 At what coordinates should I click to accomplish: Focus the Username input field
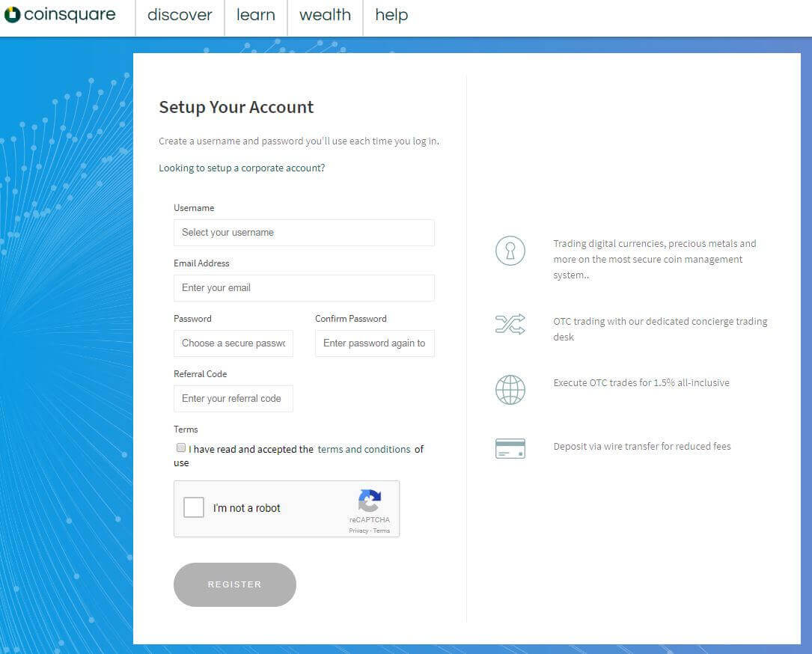(304, 233)
